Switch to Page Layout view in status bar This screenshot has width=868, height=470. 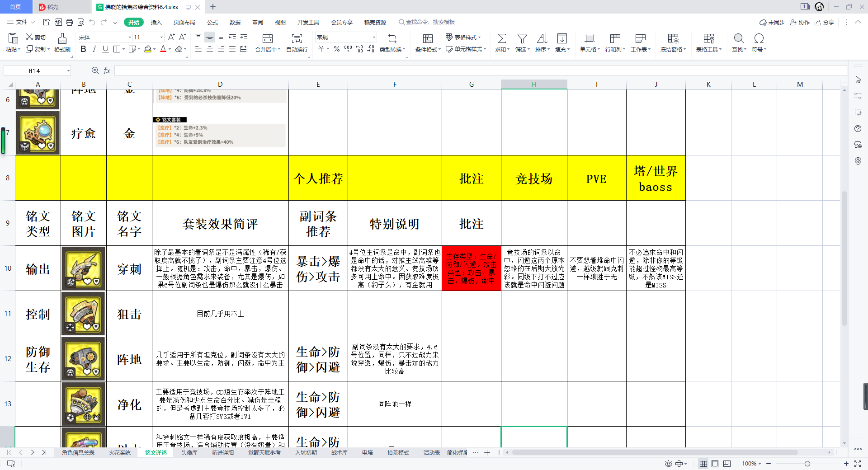coord(715,464)
